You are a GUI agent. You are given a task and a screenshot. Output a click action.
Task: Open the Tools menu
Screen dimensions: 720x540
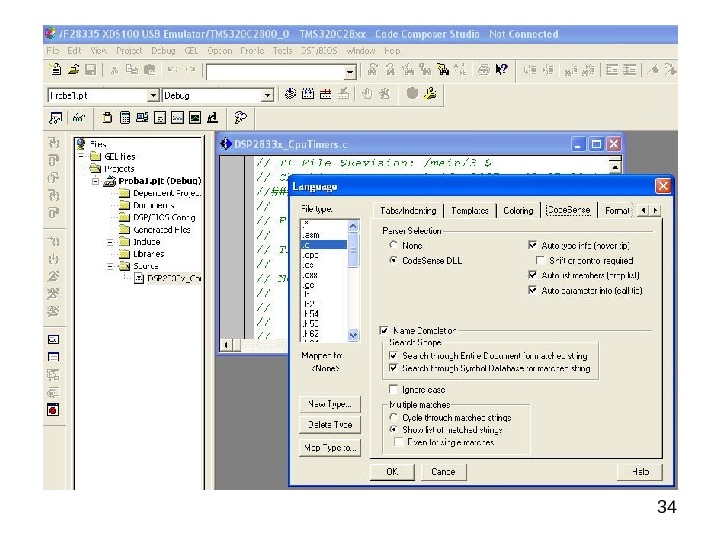[282, 51]
